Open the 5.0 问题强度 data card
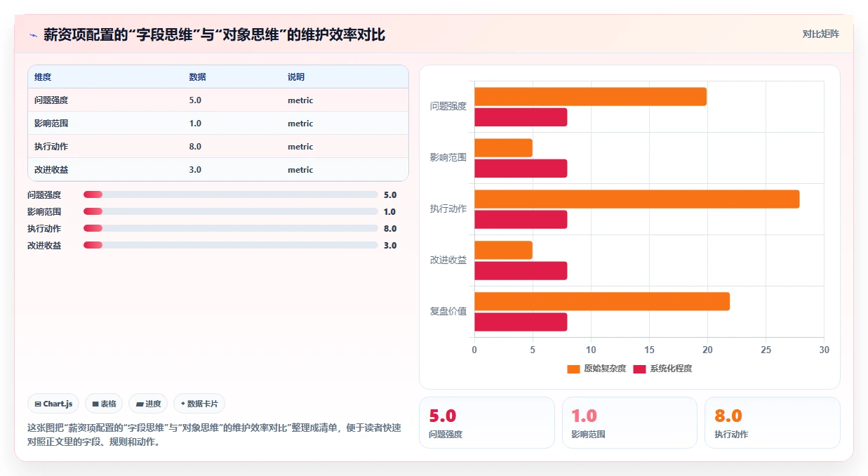 click(486, 422)
